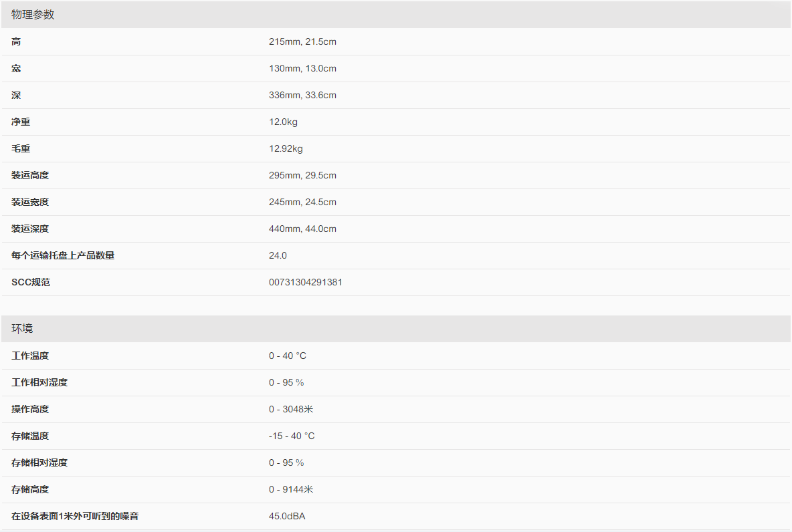Click the 存储高度 row label

30,489
